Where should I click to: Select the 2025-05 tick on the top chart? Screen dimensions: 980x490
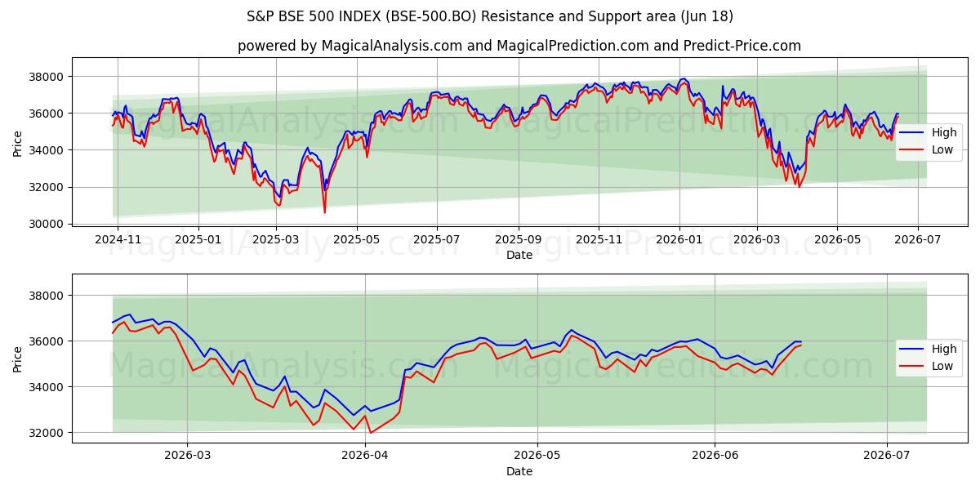point(356,240)
